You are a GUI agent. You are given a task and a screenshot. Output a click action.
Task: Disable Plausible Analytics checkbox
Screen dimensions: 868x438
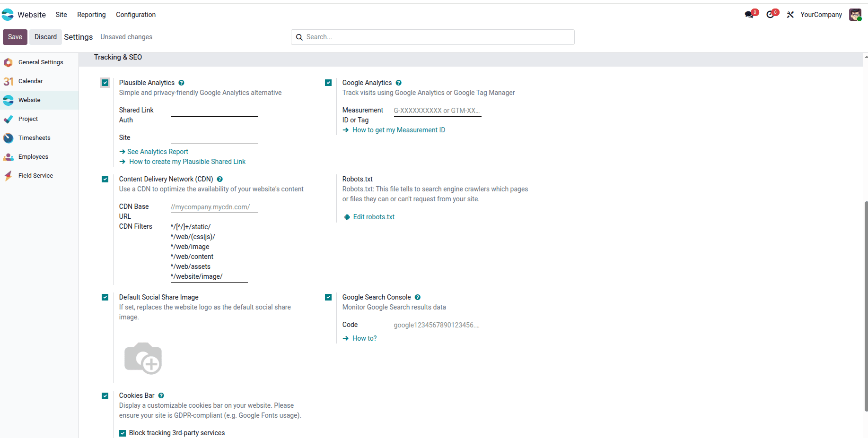pyautogui.click(x=105, y=83)
